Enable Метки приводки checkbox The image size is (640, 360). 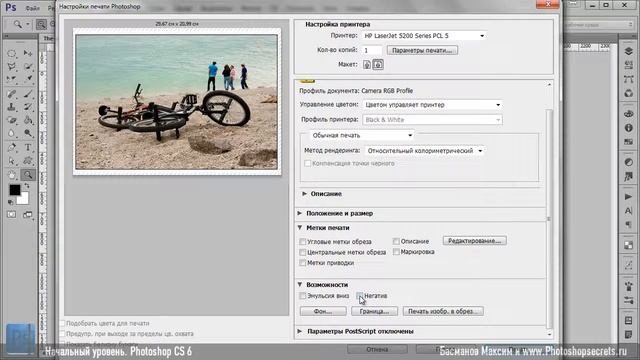pos(302,263)
